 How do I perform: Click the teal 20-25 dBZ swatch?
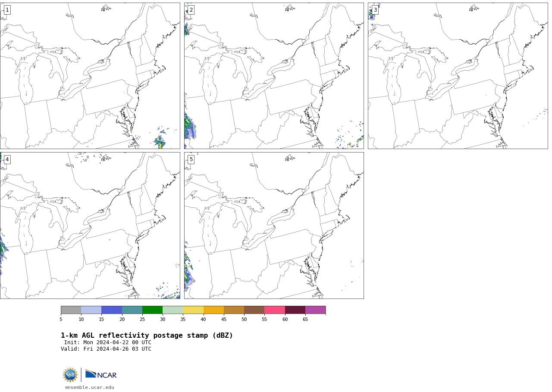click(x=132, y=310)
